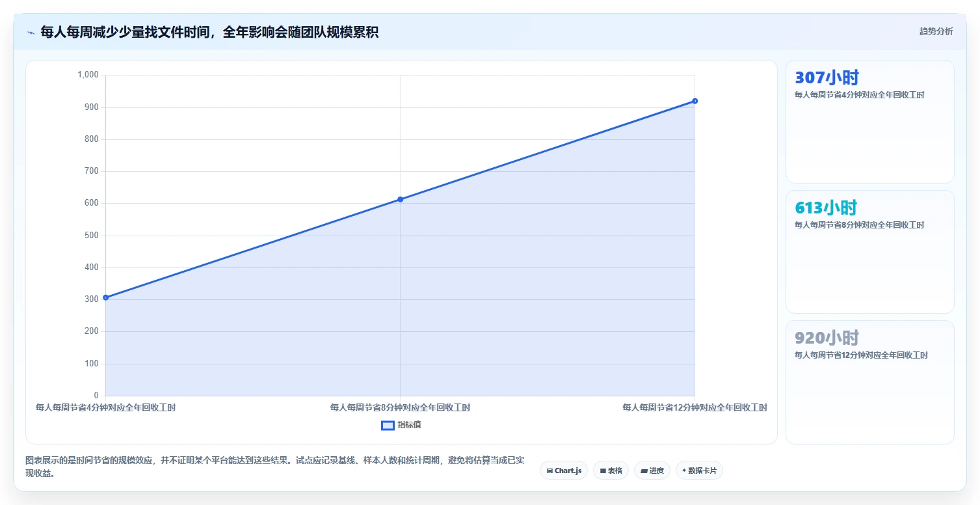This screenshot has width=980, height=505.
Task: Click the lightning icon beside the title
Action: 31,33
